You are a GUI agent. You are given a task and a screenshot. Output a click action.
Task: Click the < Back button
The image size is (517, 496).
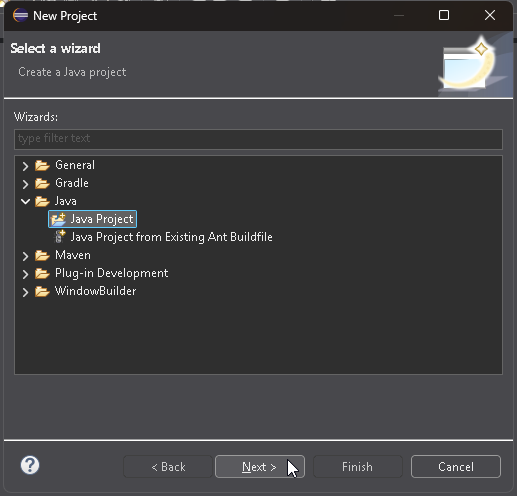pos(168,466)
